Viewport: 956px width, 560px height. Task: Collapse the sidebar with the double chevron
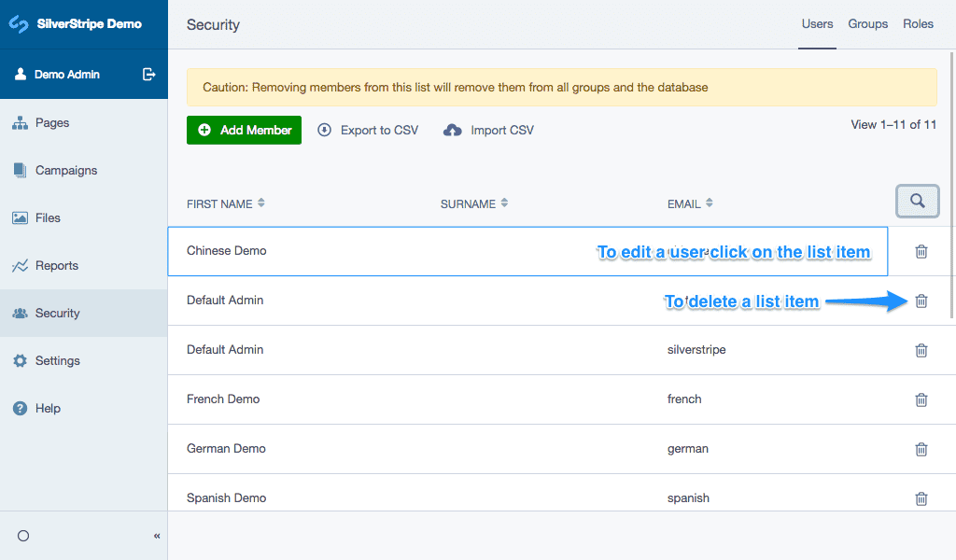157,536
